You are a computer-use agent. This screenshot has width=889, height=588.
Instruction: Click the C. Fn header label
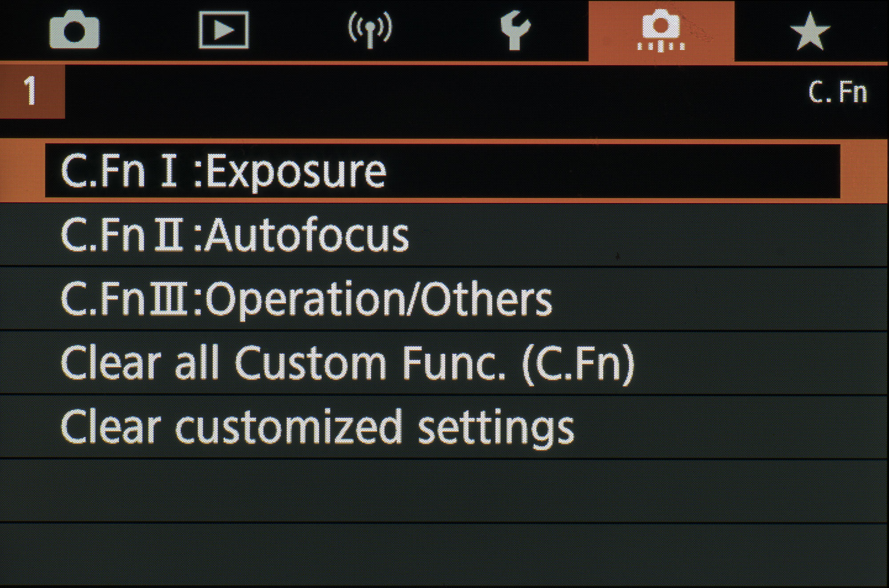[x=837, y=92]
